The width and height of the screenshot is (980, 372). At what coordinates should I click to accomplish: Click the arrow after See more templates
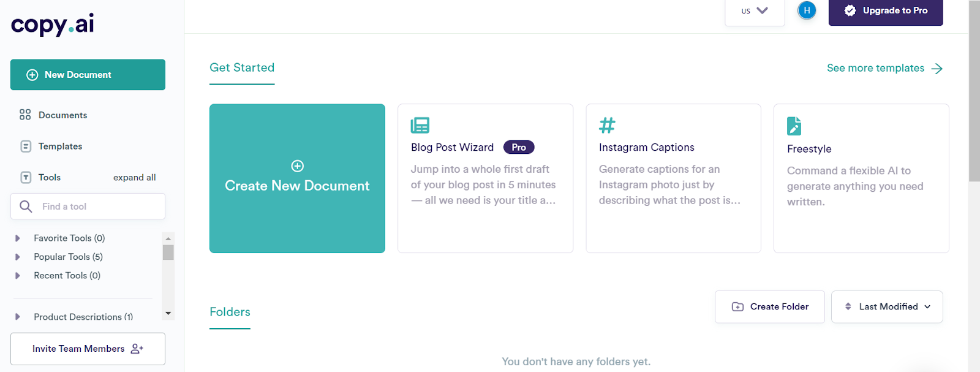[x=937, y=69]
